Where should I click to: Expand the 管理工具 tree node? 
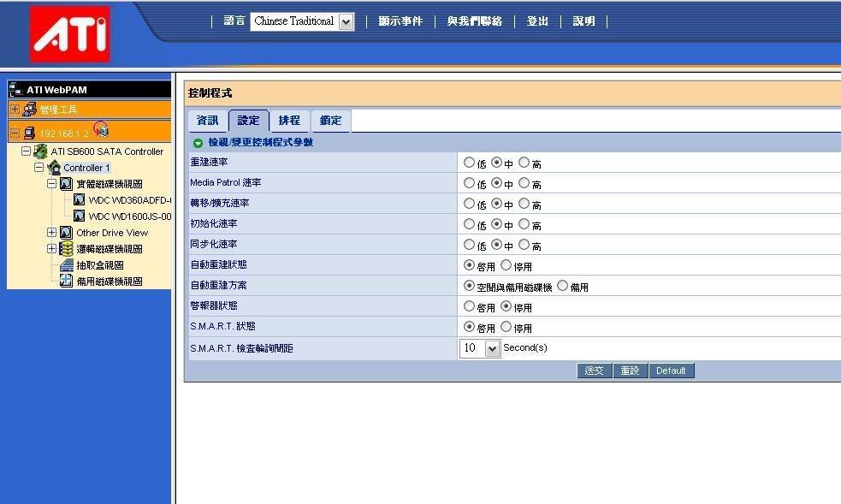(x=15, y=110)
